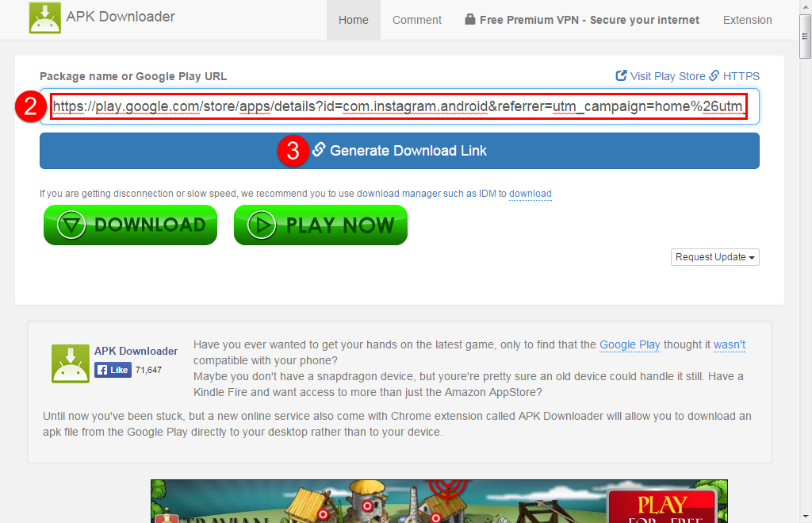
Task: Click the green PLAY NOW button
Action: 320,225
